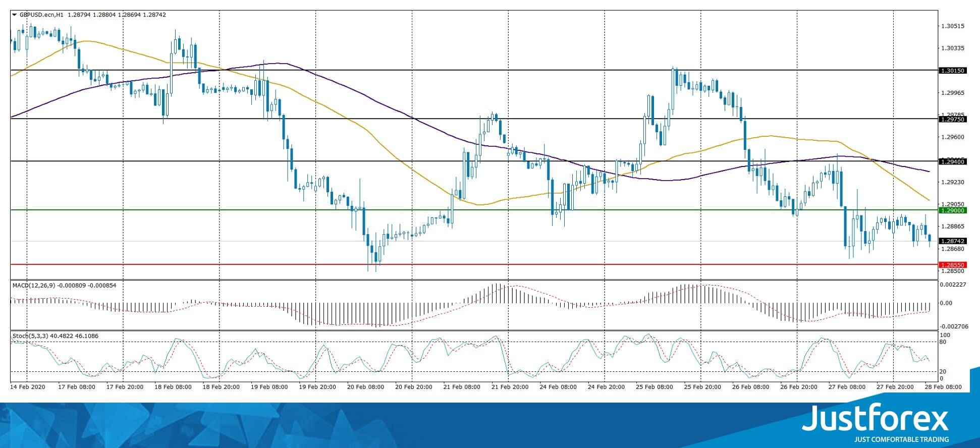This screenshot has width=980, height=448.
Task: Click the 1.28865 price axis value
Action: [953, 227]
